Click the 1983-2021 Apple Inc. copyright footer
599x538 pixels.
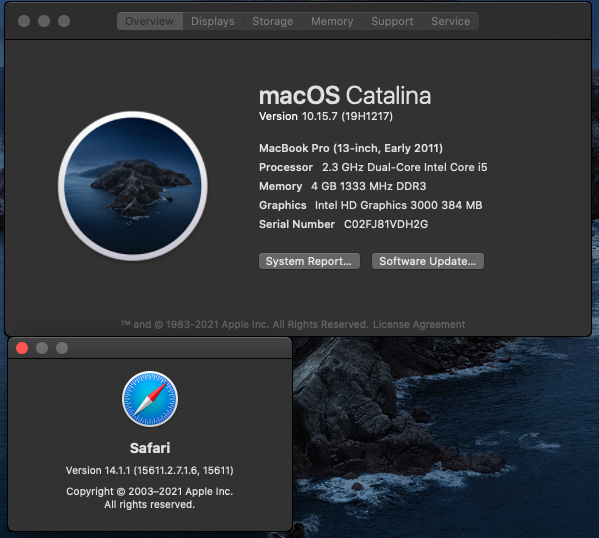point(244,324)
